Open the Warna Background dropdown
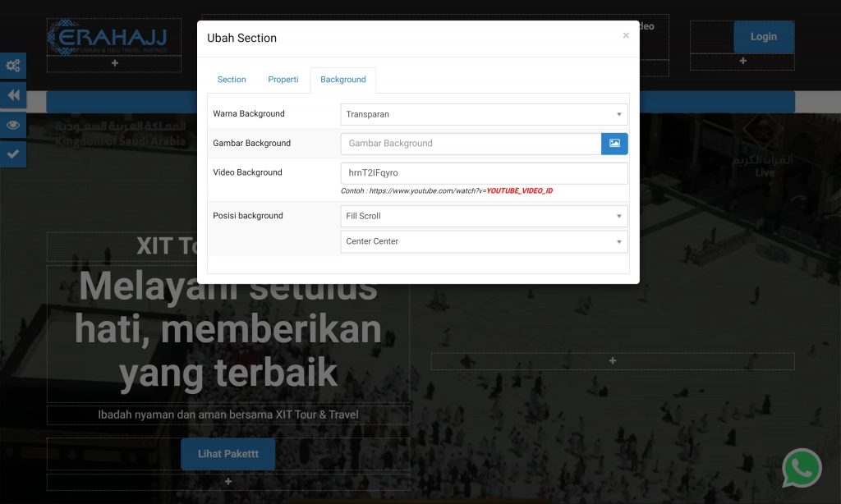 pos(484,114)
